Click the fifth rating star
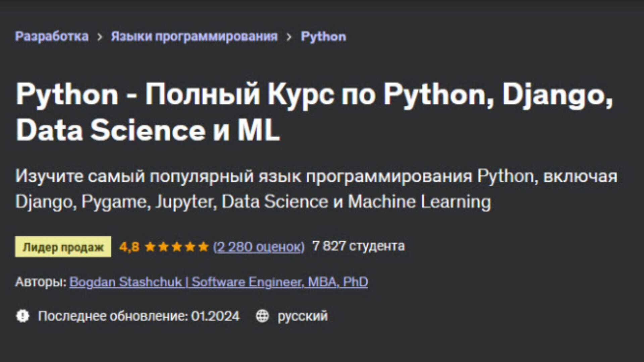This screenshot has height=362, width=644. 203,247
